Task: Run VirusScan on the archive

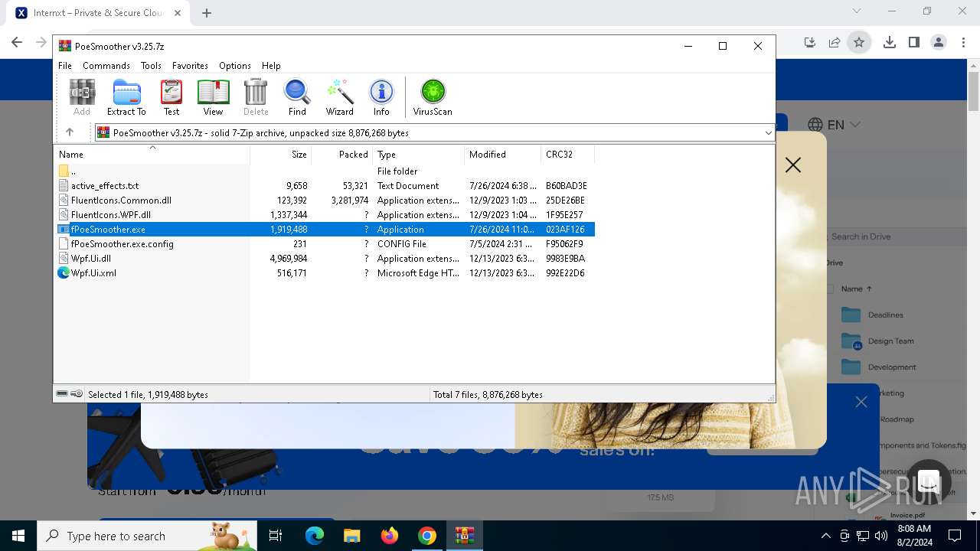Action: pos(433,97)
